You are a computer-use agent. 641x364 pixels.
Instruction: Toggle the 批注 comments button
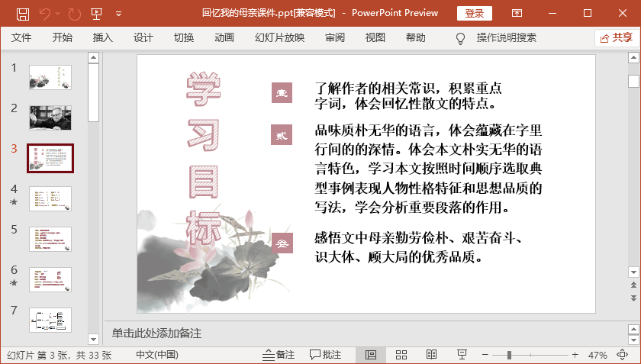click(x=325, y=355)
